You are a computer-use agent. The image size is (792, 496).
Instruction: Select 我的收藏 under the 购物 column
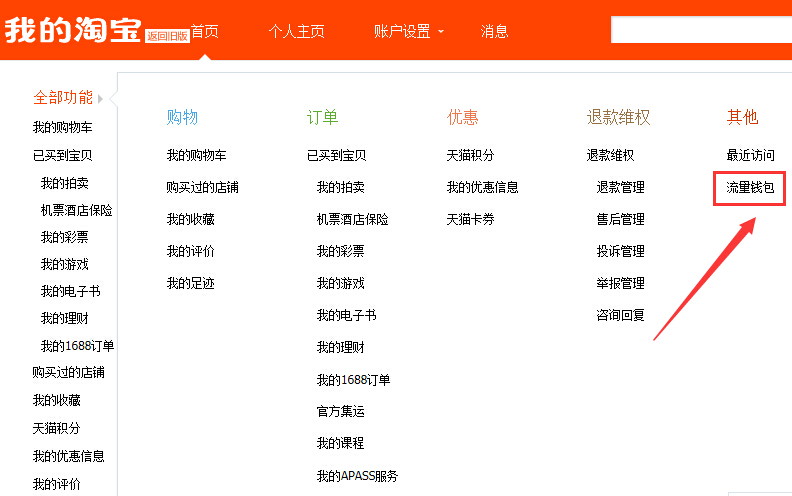coord(190,219)
